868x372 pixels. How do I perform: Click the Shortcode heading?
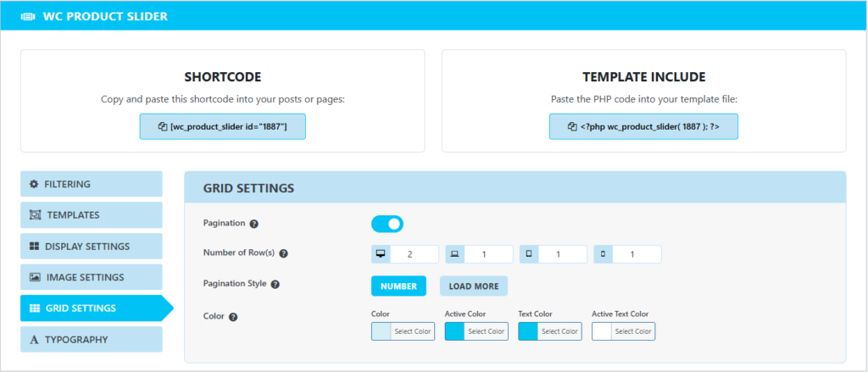223,77
